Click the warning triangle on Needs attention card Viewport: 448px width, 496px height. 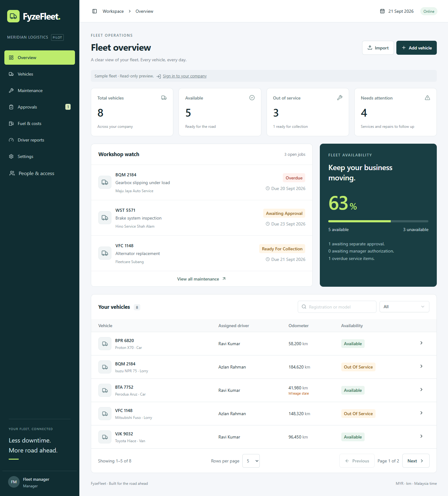point(427,98)
